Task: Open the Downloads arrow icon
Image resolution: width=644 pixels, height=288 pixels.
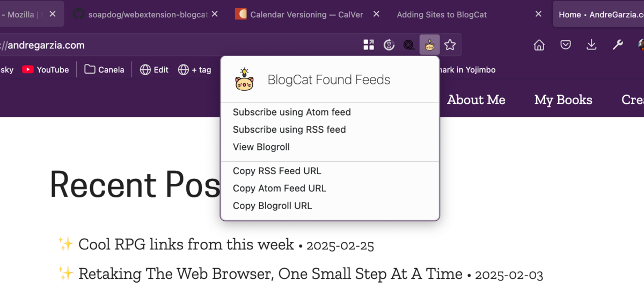Action: (x=591, y=45)
